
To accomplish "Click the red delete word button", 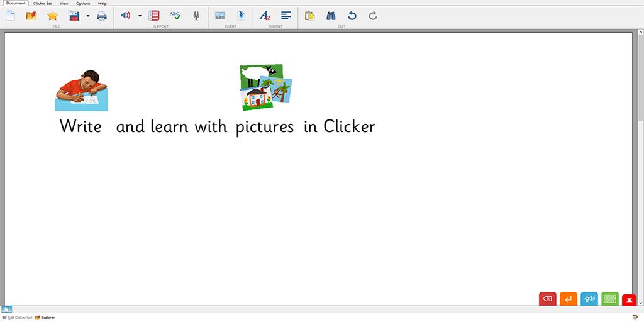I will coord(548,299).
